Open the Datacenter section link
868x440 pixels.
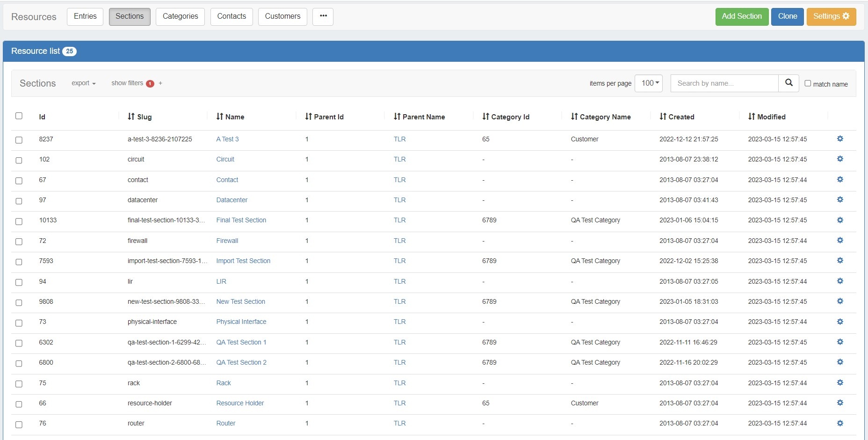231,200
